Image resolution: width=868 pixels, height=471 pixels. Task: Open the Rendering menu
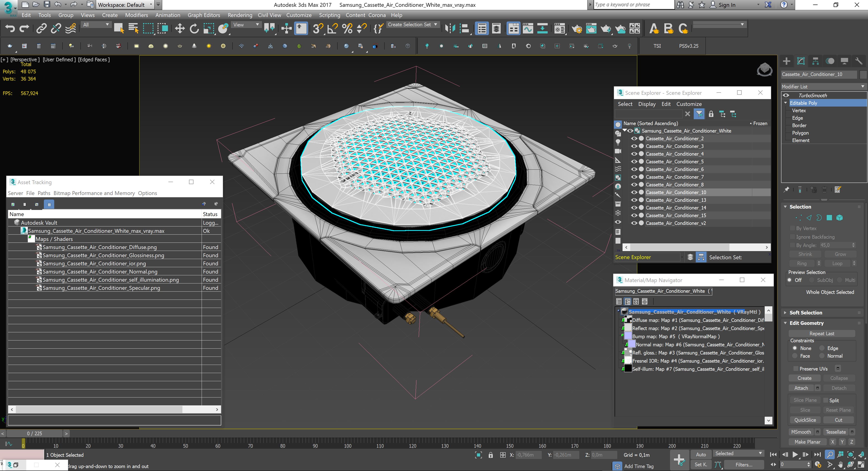[x=240, y=15]
